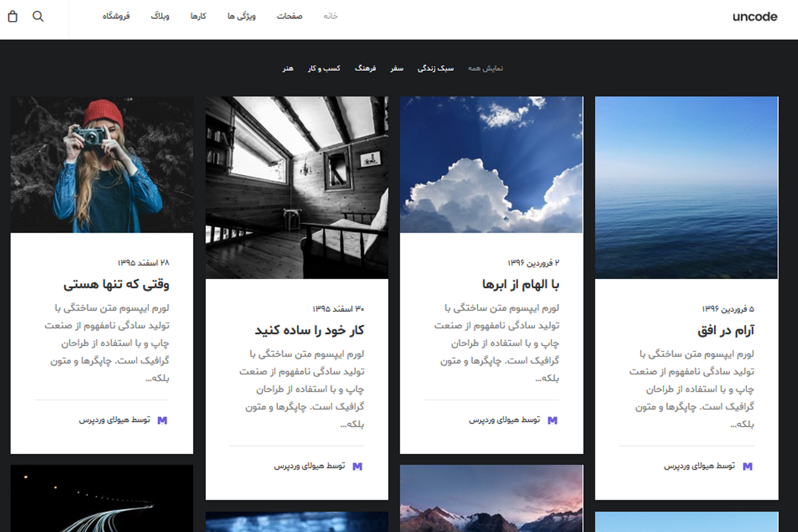The image size is (798, 532).
Task: Click author avatar in آرام در افق card
Action: (747, 466)
